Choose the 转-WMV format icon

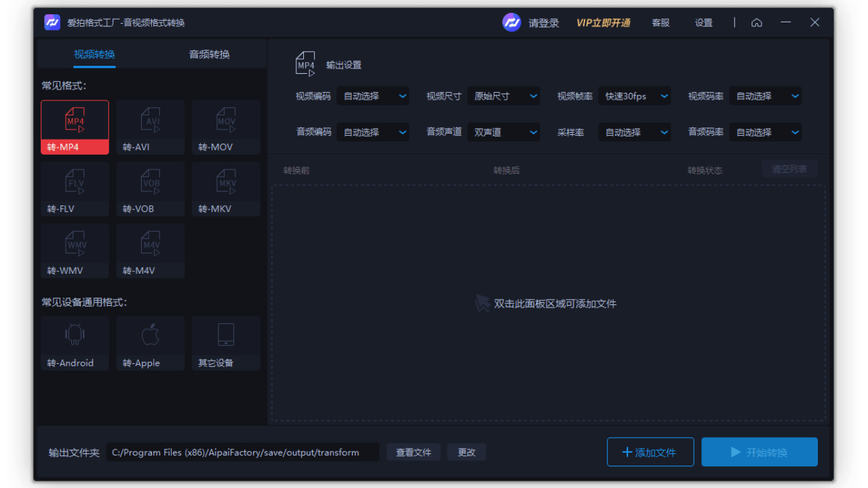(x=75, y=250)
